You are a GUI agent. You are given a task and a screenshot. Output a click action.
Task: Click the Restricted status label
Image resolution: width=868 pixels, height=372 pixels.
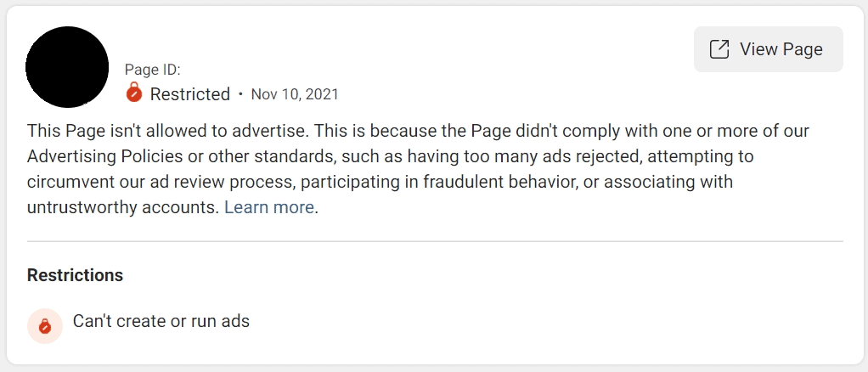tap(190, 94)
